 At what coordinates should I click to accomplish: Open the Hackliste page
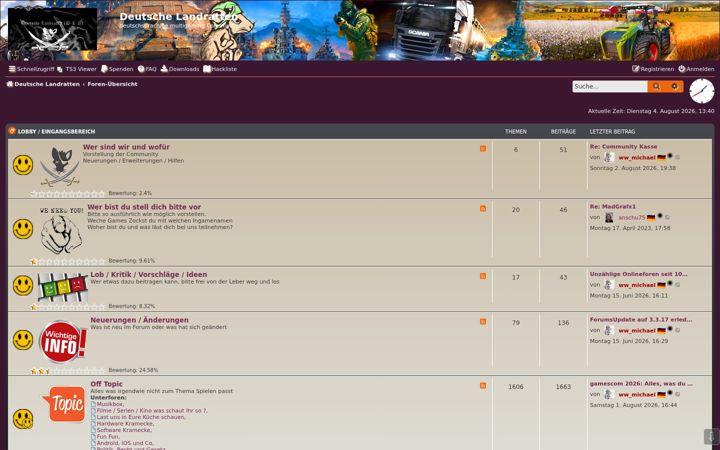tap(220, 69)
